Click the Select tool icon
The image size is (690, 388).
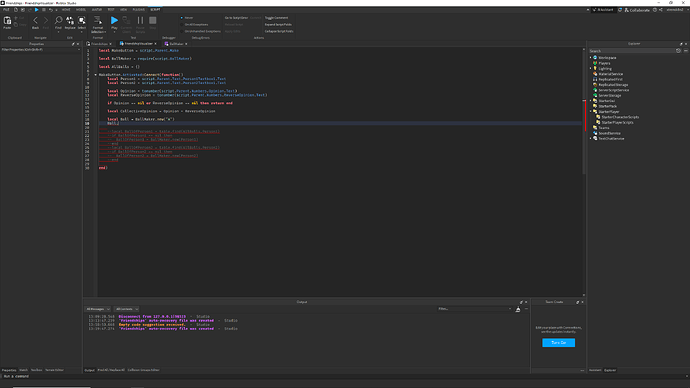pyautogui.click(x=81, y=21)
